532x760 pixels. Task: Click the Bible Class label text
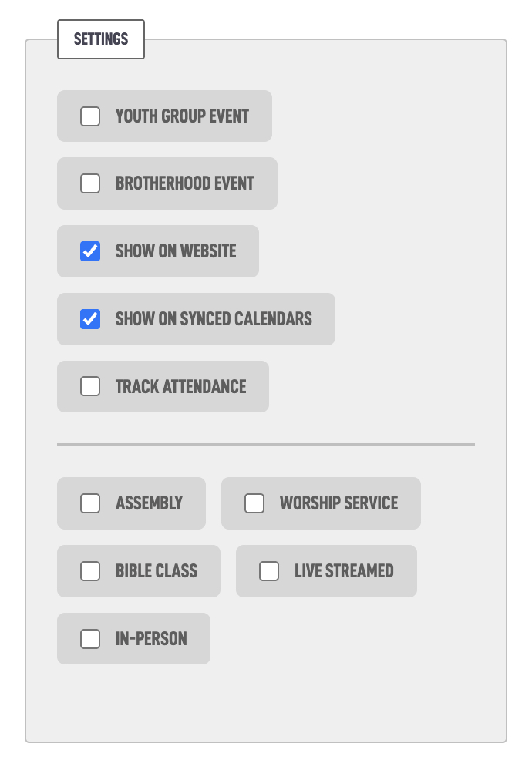(157, 571)
